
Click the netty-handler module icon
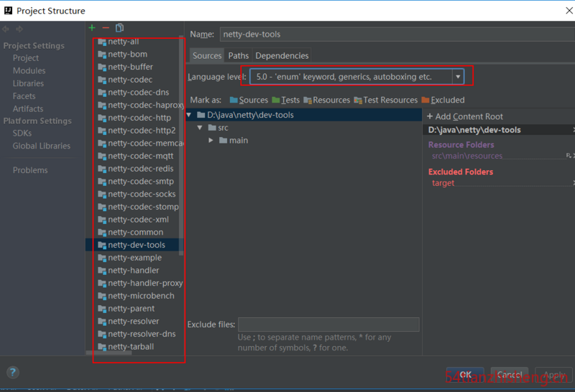102,271
